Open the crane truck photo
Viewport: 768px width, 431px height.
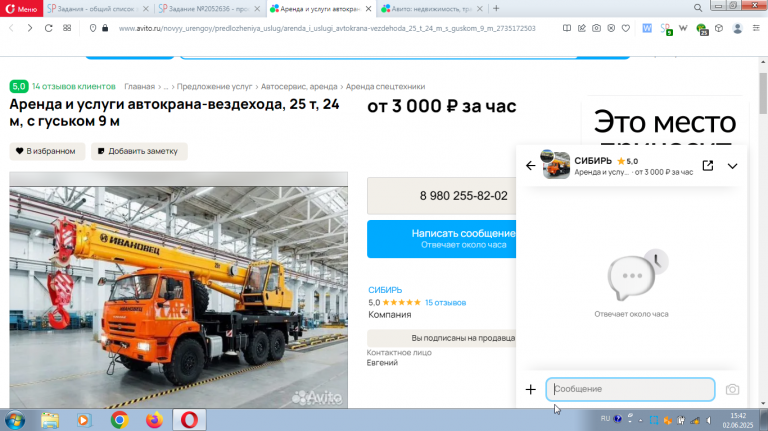tap(178, 290)
